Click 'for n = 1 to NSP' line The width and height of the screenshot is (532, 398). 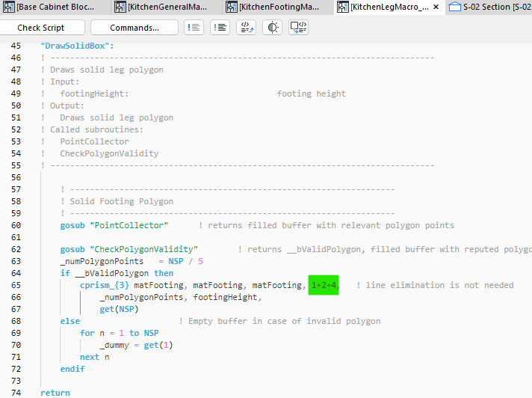119,333
